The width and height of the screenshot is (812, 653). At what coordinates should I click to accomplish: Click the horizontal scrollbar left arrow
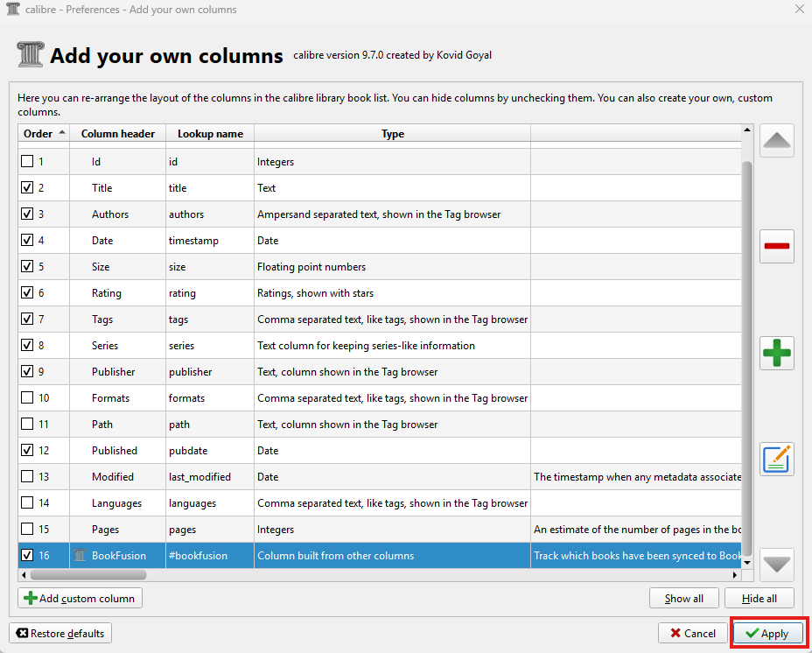click(23, 575)
